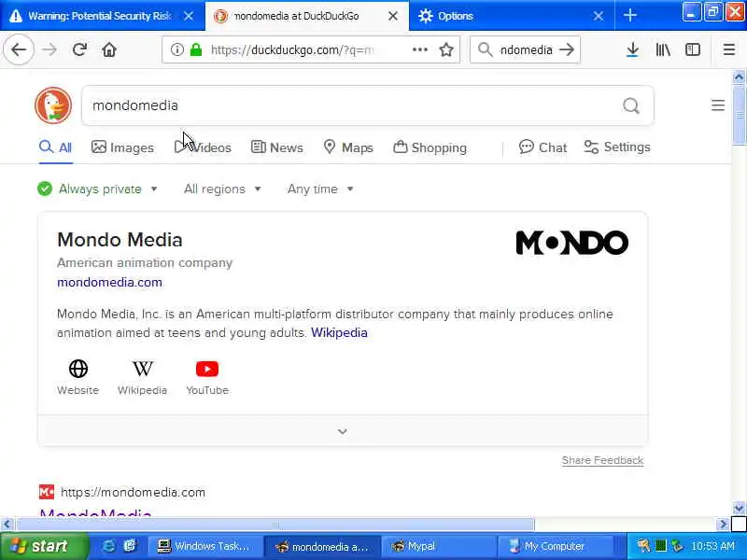Open the downloads panel
Screen dimensions: 747x560
(632, 49)
